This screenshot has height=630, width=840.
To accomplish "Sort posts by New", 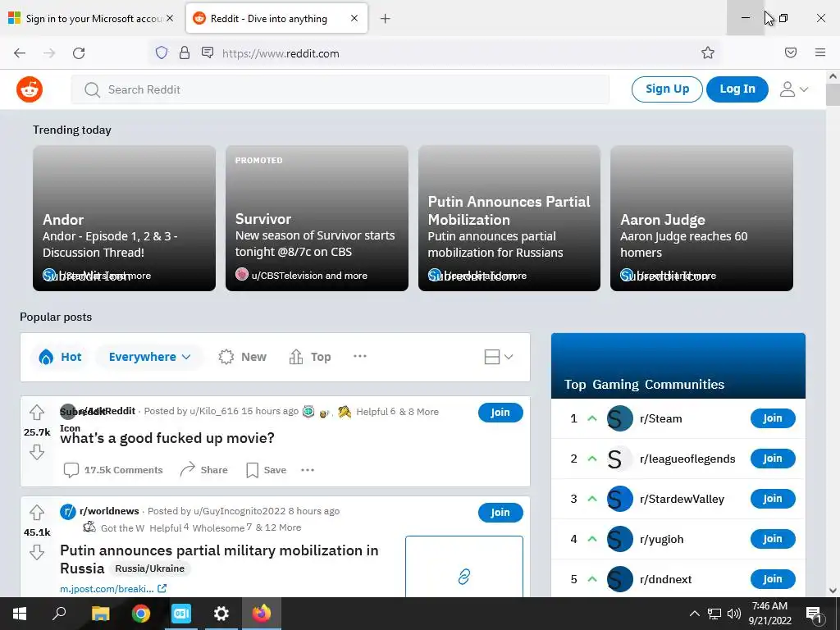I will [243, 357].
